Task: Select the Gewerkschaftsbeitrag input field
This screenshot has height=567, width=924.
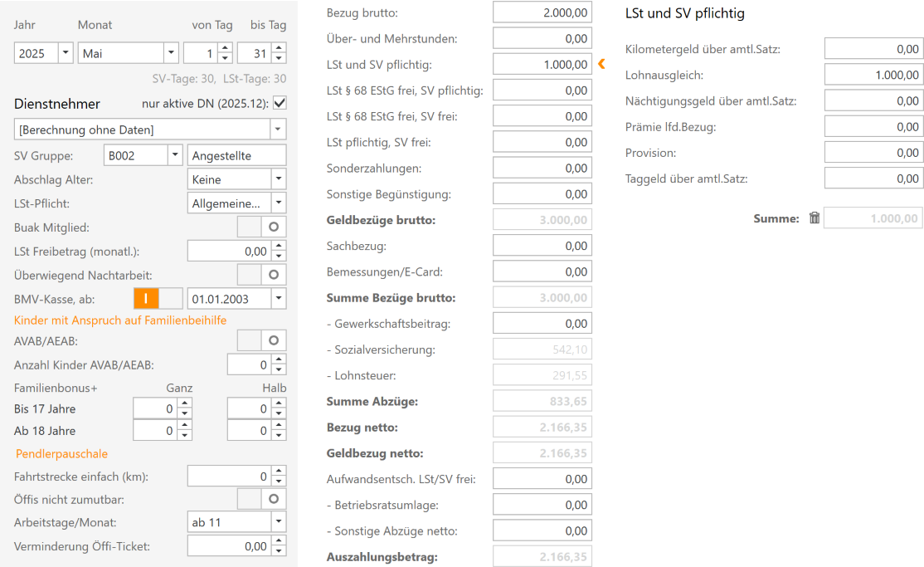Action: (542, 323)
